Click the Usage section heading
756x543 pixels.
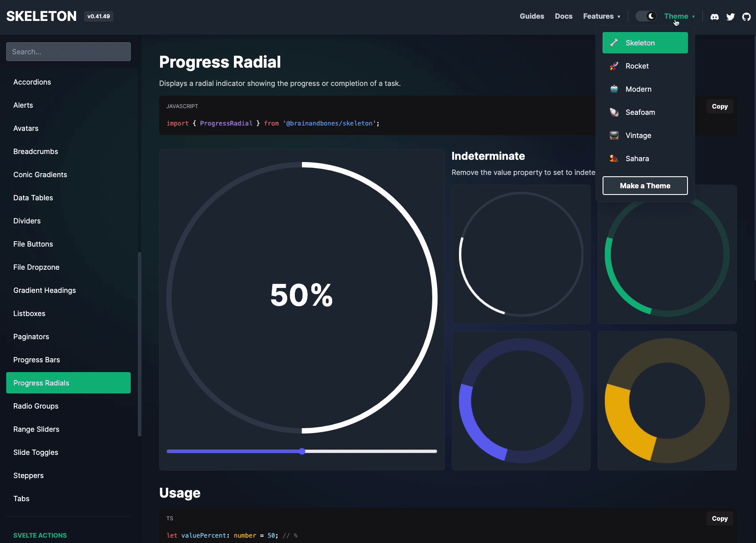[x=180, y=493]
